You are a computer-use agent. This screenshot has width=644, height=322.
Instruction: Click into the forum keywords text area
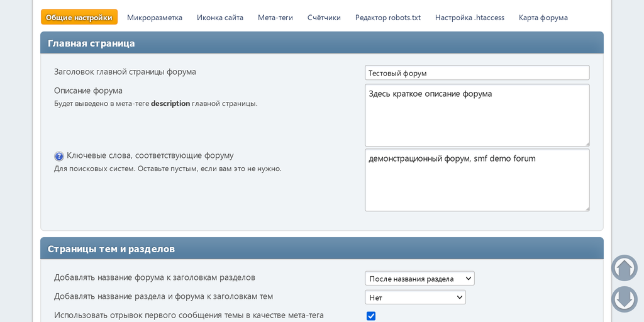click(477, 180)
